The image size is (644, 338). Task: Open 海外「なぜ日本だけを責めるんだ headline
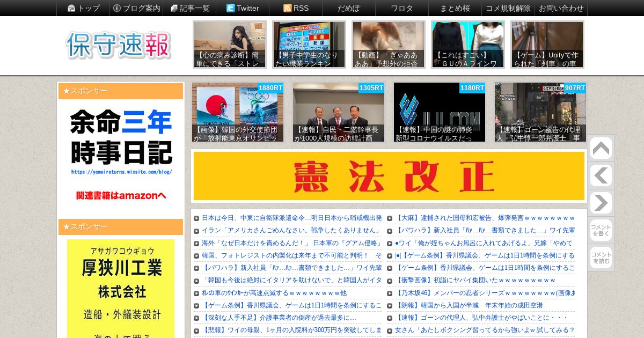(291, 243)
